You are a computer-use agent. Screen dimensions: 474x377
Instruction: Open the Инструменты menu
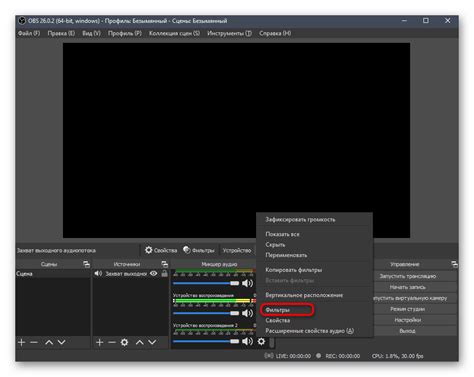point(229,33)
